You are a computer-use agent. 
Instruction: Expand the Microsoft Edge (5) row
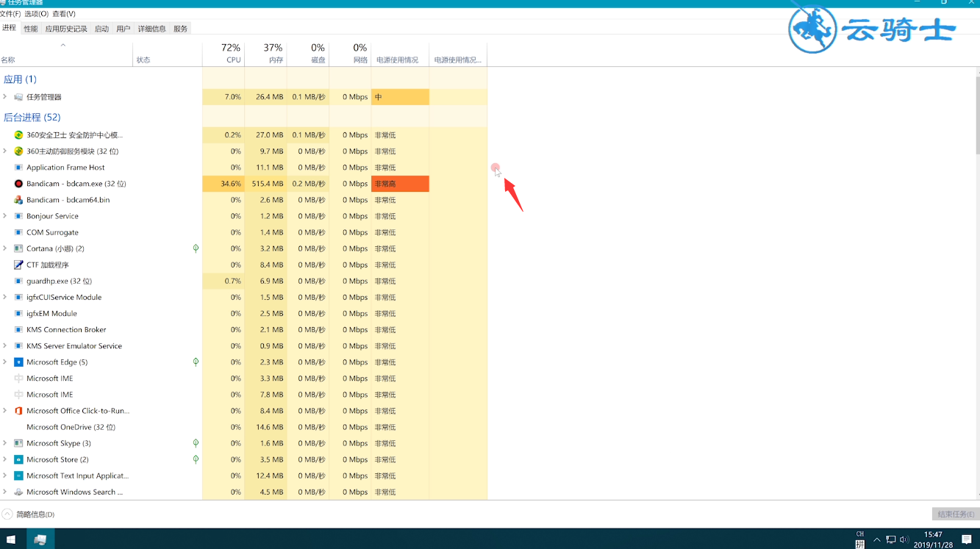click(5, 362)
